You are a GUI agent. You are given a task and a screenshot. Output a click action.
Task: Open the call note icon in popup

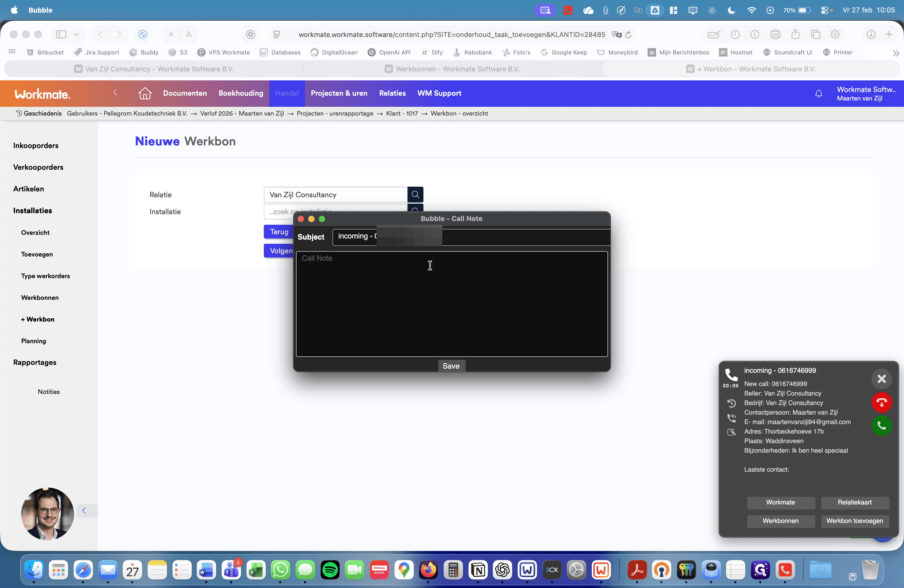[731, 432]
